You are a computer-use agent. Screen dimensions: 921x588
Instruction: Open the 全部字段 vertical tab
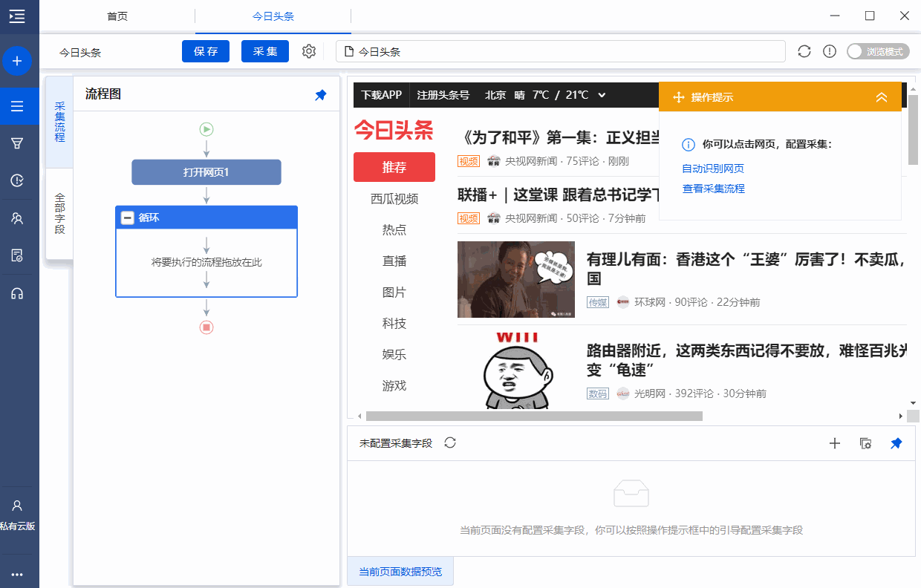tap(59, 214)
